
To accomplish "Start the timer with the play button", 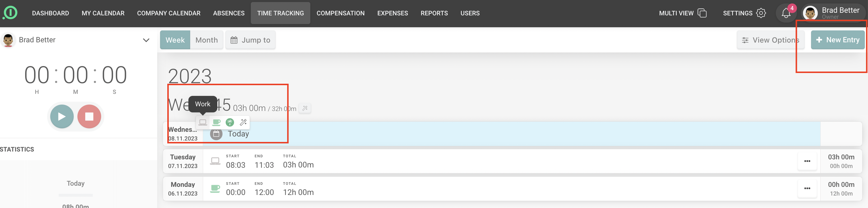I will [62, 116].
